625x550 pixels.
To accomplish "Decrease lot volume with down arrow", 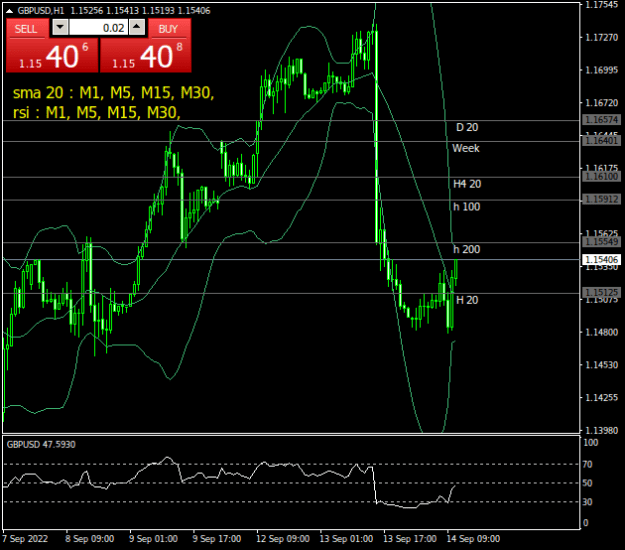I will pyautogui.click(x=60, y=28).
